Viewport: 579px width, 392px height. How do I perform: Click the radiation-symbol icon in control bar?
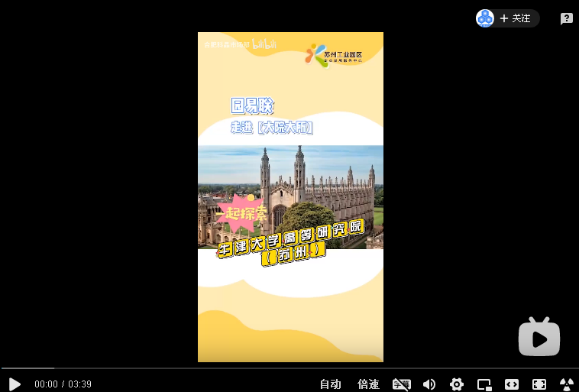pos(567,384)
